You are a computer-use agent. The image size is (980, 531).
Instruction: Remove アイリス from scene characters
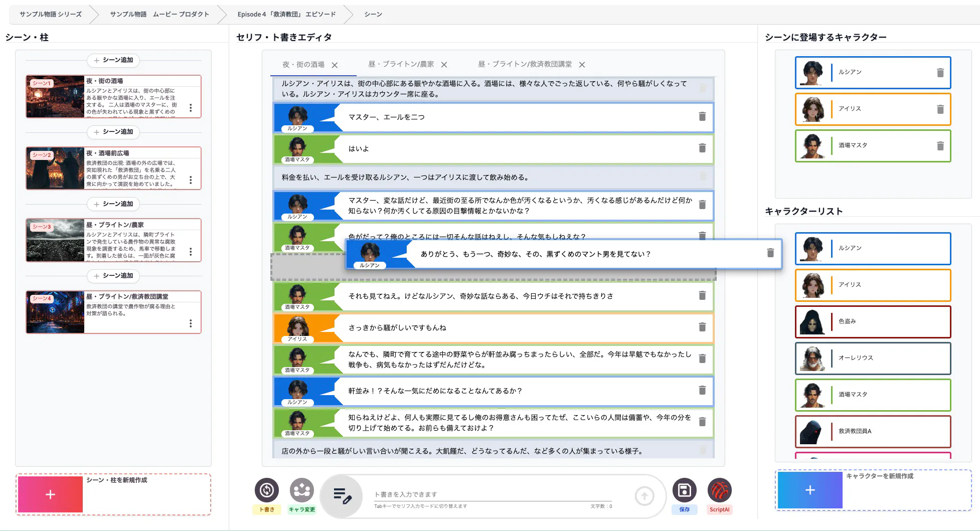click(x=940, y=109)
